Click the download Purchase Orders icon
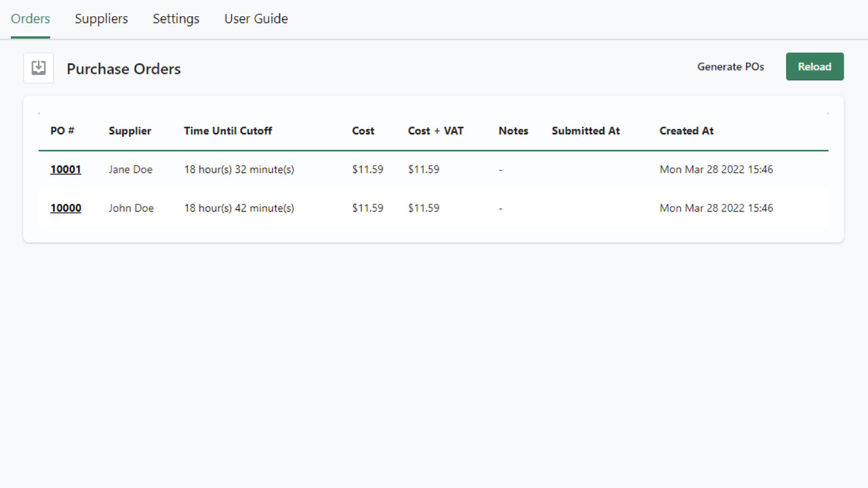Viewport: 868px width, 488px height. click(39, 67)
